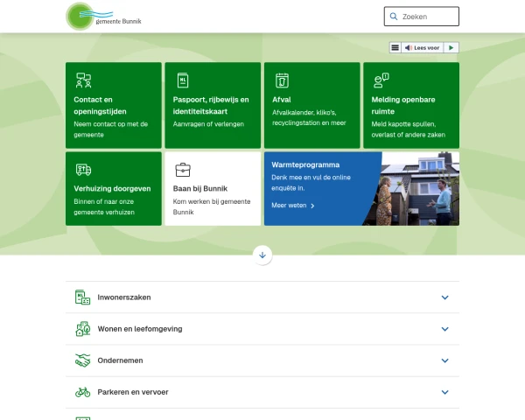Focus the Zoeken search field
This screenshot has height=420, width=525.
click(x=422, y=17)
